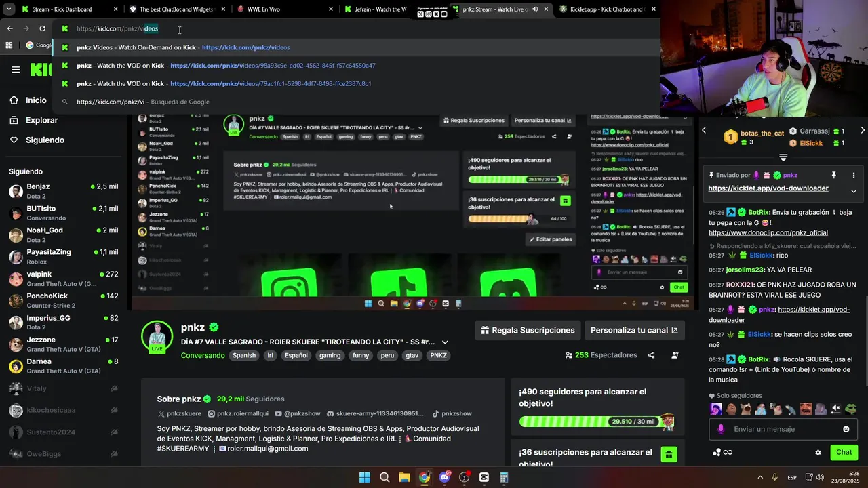
Task: Select the Búsqueda de Google suggestion
Action: pyautogui.click(x=355, y=102)
